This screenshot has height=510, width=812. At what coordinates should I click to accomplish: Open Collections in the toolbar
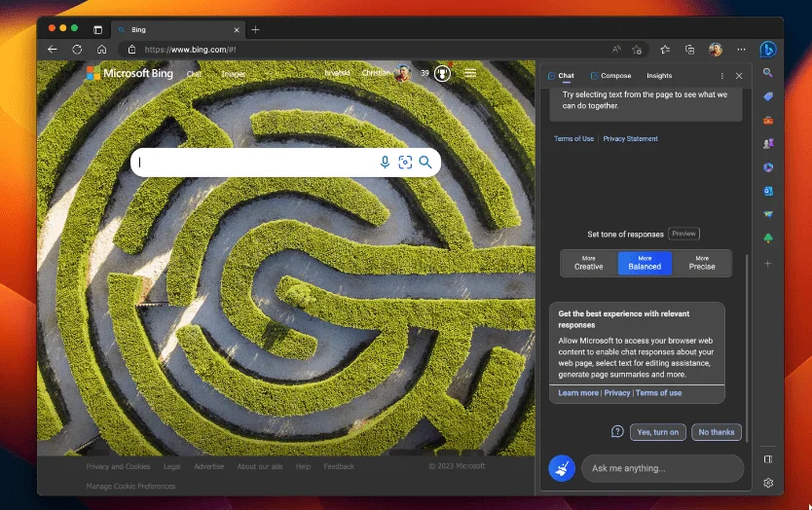(689, 50)
